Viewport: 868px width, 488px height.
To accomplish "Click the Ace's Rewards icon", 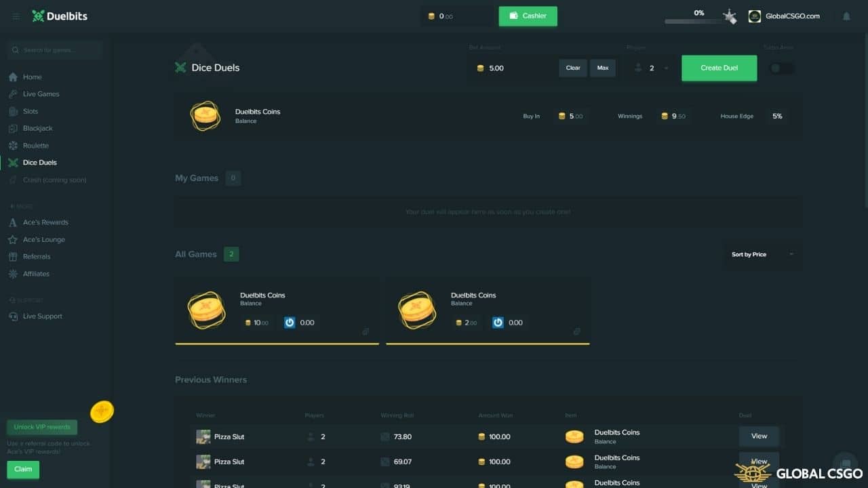I will tap(13, 222).
